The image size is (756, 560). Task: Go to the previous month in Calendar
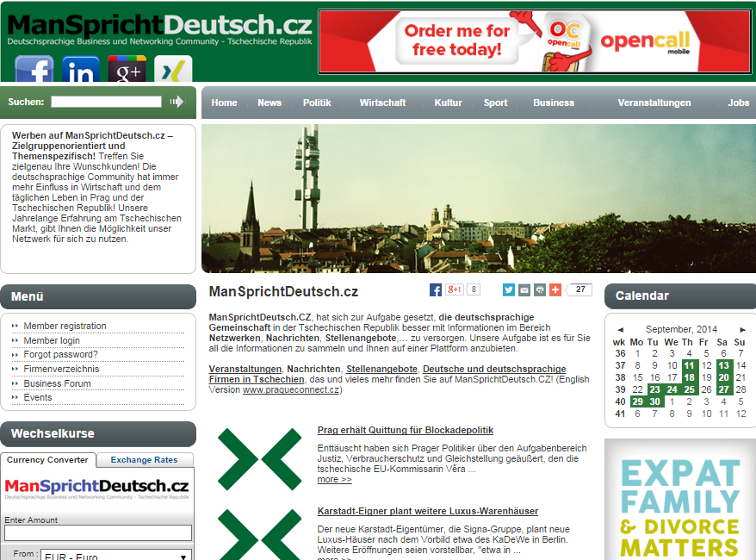click(620, 330)
